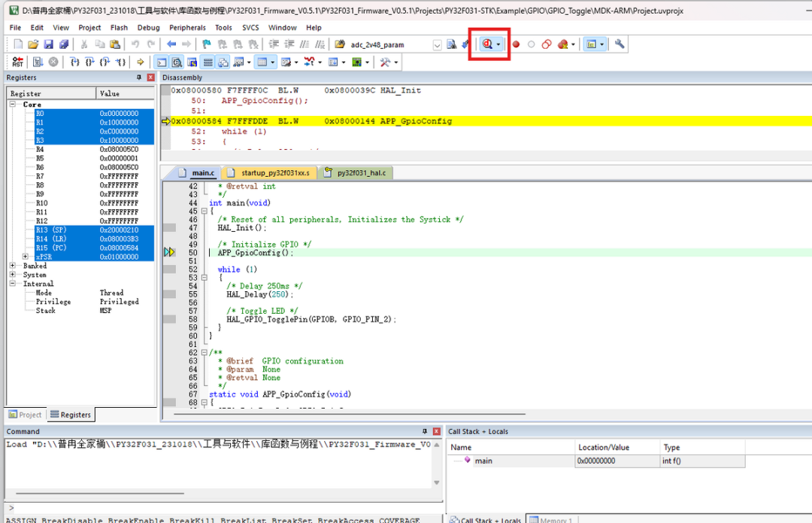812x523 pixels.
Task: Open the adc_2v48_param find dropdown
Action: (x=437, y=45)
